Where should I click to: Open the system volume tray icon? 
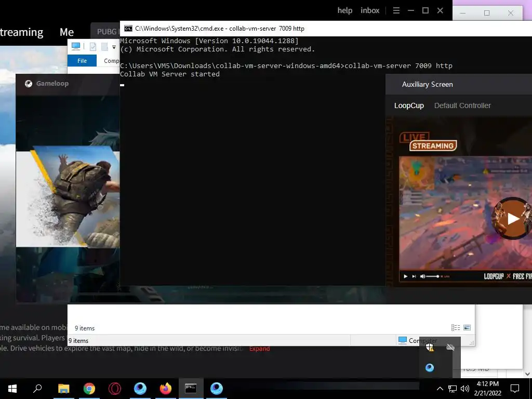point(465,389)
